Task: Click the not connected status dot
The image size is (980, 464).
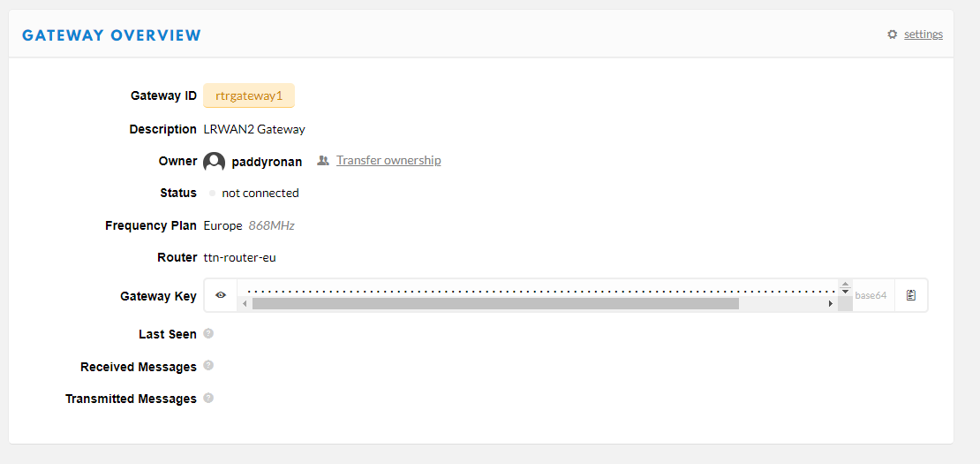Action: [213, 193]
